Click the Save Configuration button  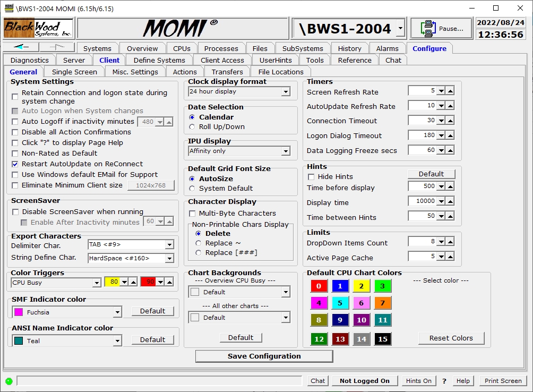coord(264,356)
